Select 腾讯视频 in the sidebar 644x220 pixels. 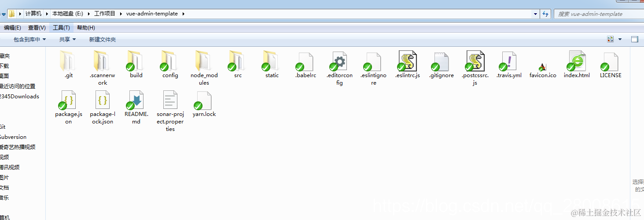point(10,168)
